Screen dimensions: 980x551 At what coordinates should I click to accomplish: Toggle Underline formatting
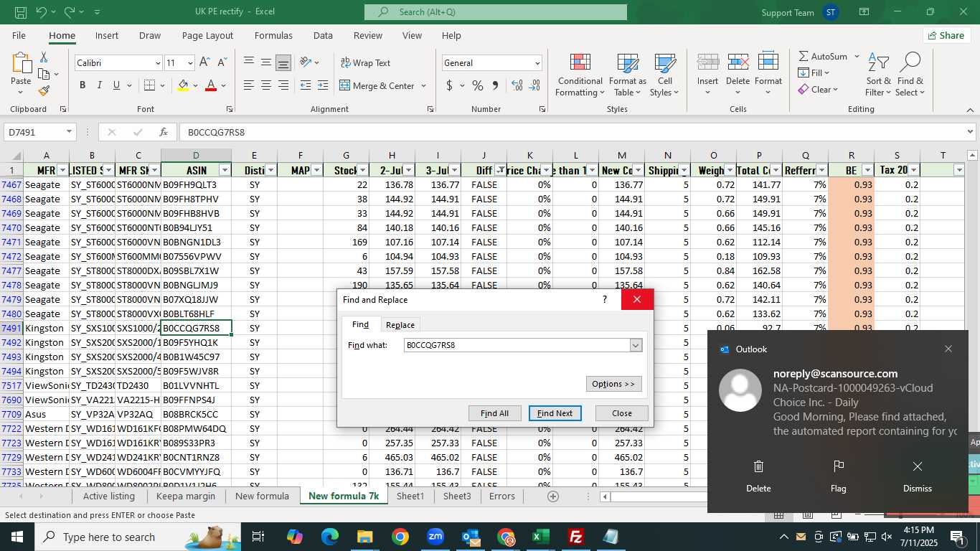click(x=116, y=85)
